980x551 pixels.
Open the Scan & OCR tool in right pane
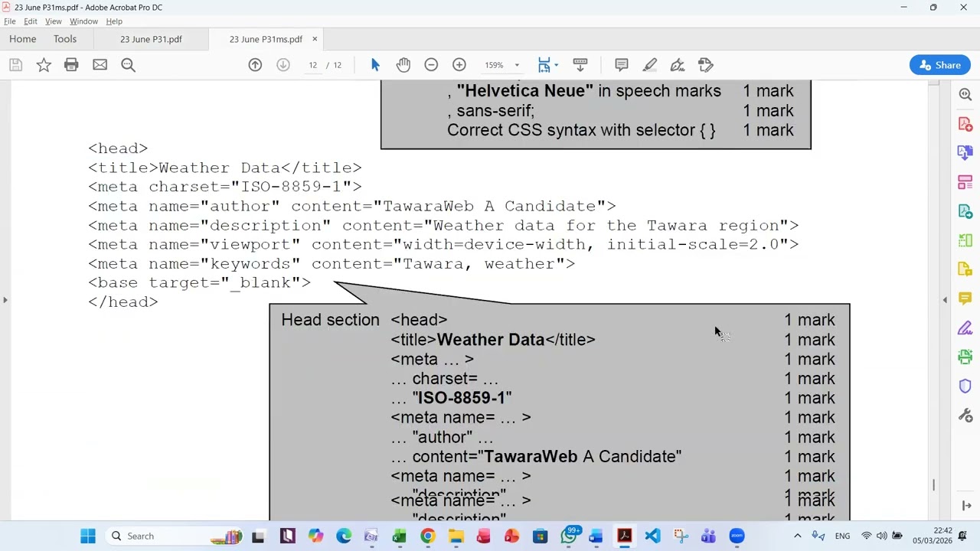click(965, 357)
